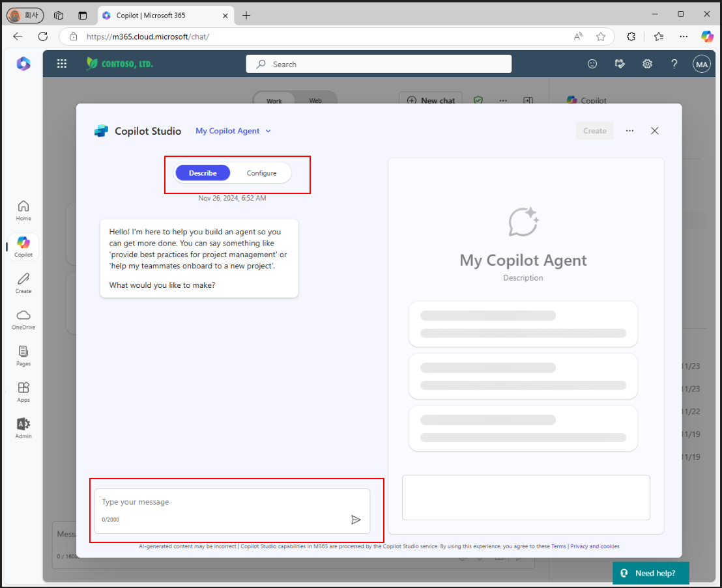722x588 pixels.
Task: Click the Need help? button
Action: (x=650, y=573)
